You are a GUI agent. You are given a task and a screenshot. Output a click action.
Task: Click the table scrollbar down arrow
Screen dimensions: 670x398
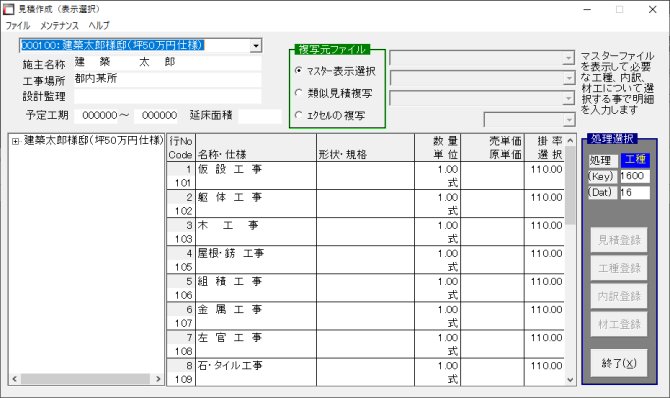[x=570, y=380]
